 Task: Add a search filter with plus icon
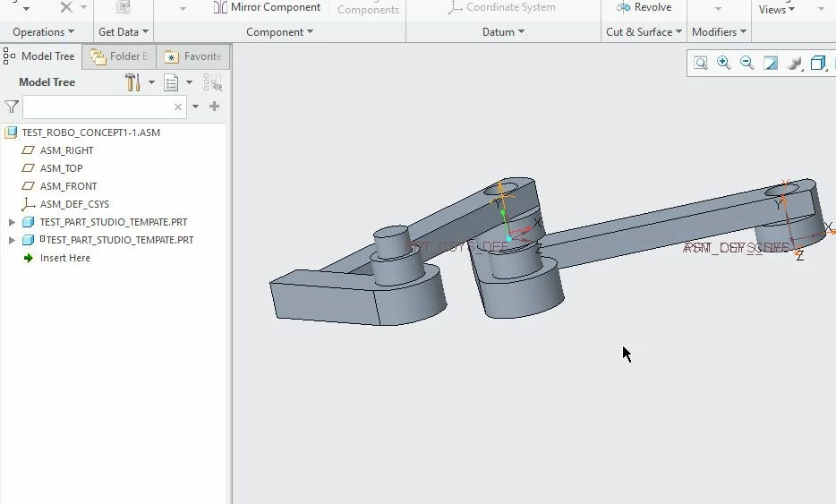click(x=214, y=107)
